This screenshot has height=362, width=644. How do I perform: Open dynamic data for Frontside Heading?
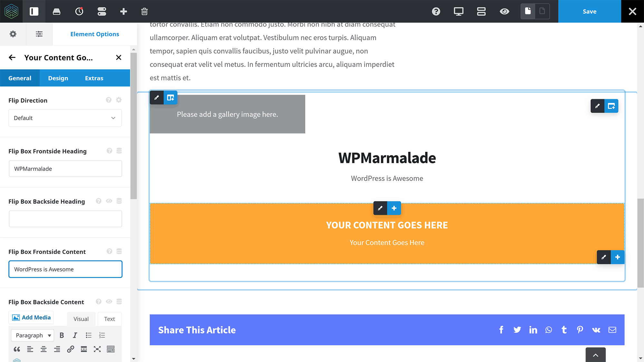pyautogui.click(x=119, y=151)
